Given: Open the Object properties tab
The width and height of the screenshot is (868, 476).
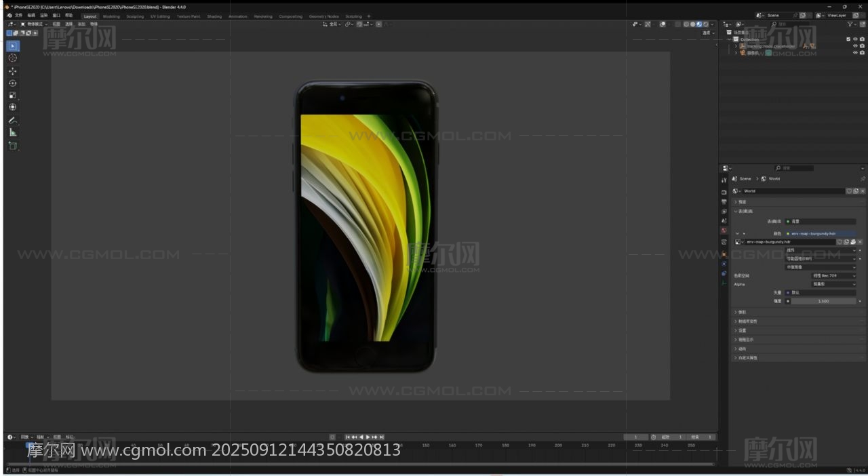Looking at the screenshot, I should [724, 254].
